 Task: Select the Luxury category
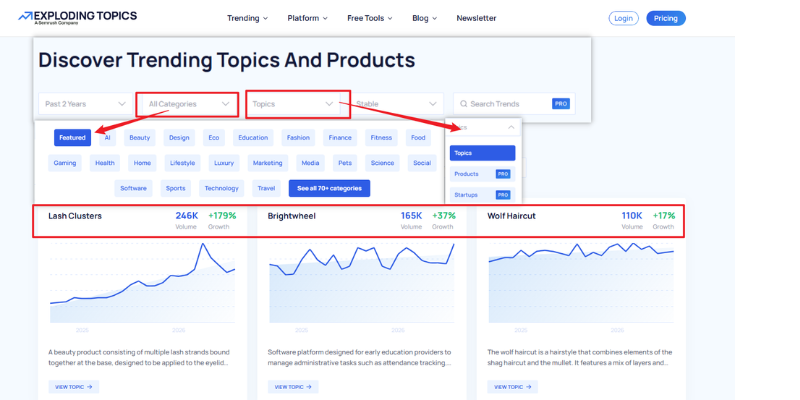[224, 163]
